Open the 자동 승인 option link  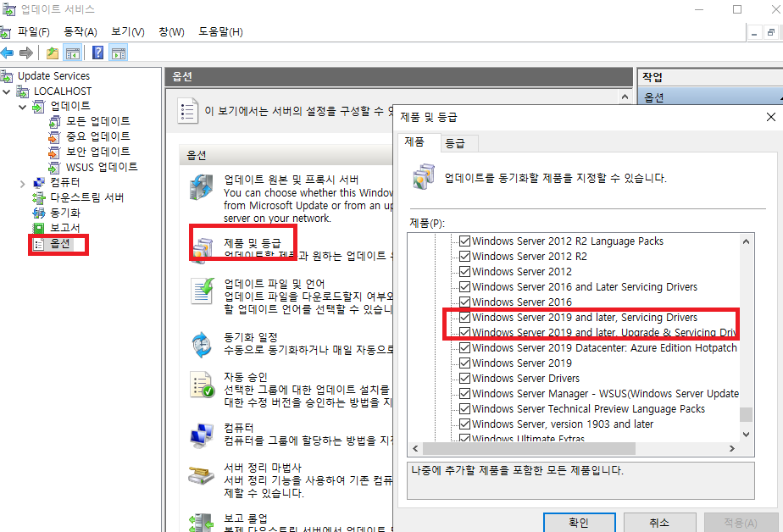(x=246, y=377)
